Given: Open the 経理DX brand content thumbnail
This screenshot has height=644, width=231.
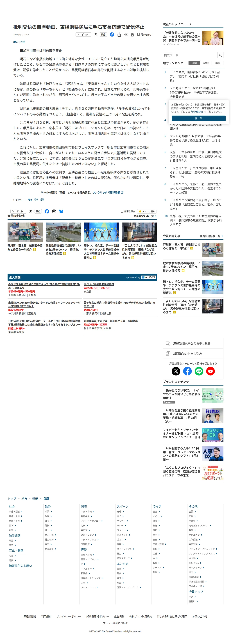Looking at the screenshot, I should click(x=212, y=415).
